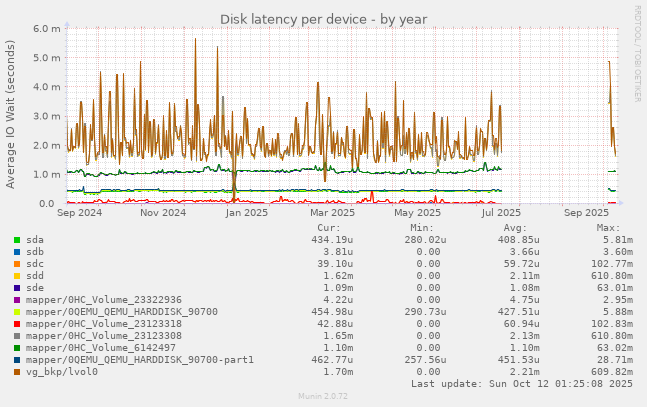Click the 'Cur:' column header
Screen dimensions: 647x407
click(x=341, y=228)
